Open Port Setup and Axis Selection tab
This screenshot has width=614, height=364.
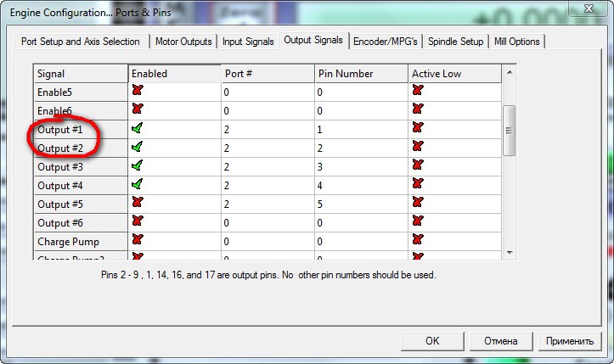(x=81, y=42)
